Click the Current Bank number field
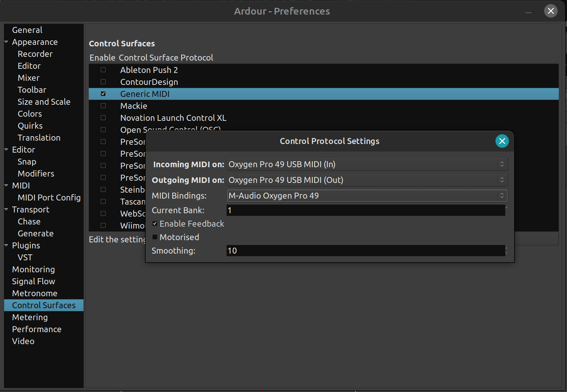The image size is (567, 392). tap(365, 210)
